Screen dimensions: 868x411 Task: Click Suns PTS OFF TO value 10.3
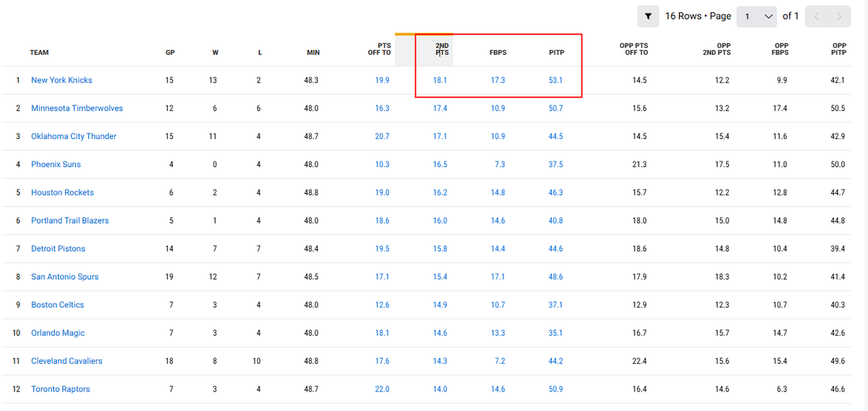382,165
